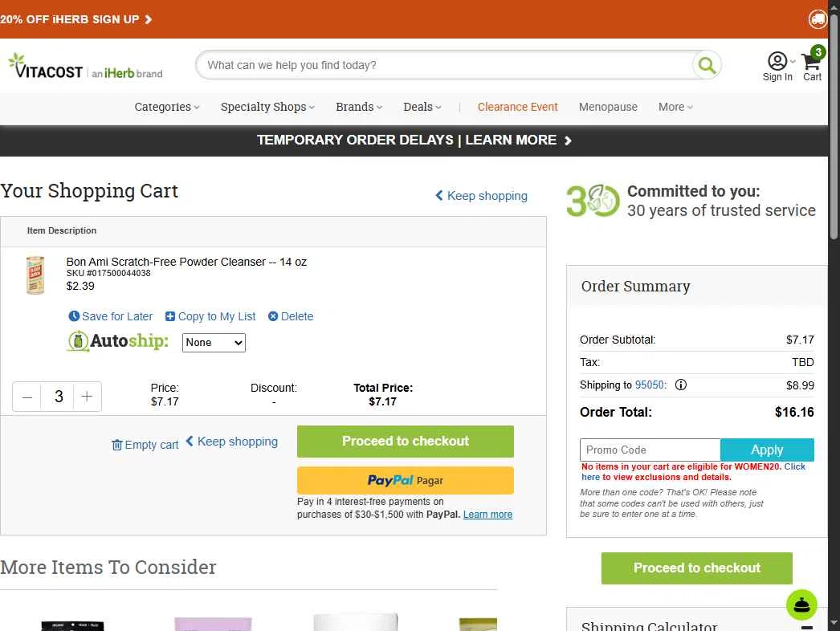Expand the More menu
This screenshot has width=840, height=631.
tap(675, 107)
